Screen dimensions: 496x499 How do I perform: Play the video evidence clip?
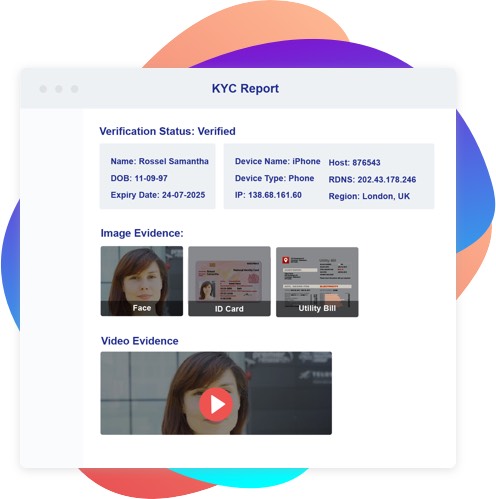click(216, 404)
